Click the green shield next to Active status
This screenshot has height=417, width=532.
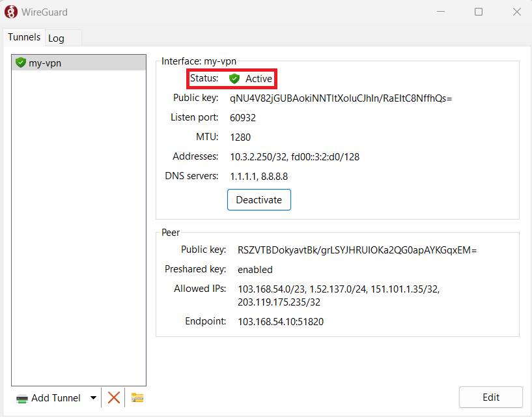(x=234, y=79)
